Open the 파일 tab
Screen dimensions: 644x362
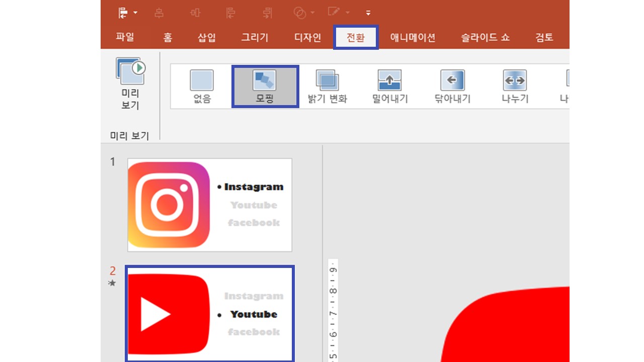pos(125,37)
